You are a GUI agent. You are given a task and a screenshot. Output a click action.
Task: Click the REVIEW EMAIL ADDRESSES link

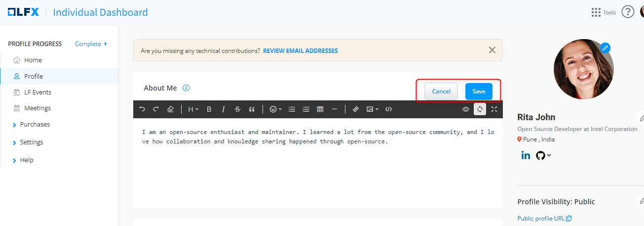300,51
